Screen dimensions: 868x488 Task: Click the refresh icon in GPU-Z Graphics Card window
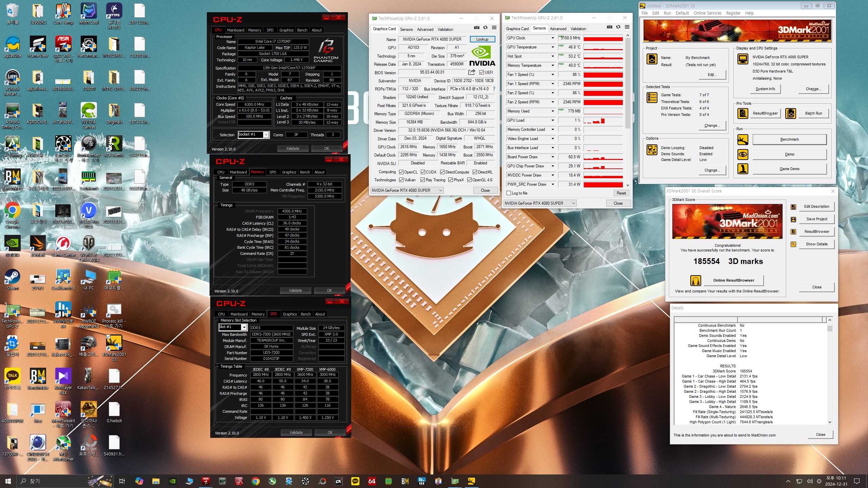coord(485,28)
